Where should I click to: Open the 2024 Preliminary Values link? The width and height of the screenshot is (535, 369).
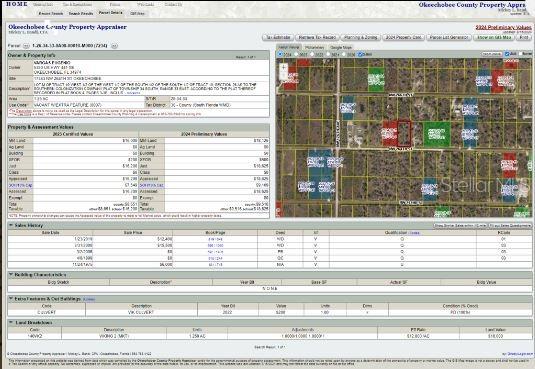coord(504,27)
